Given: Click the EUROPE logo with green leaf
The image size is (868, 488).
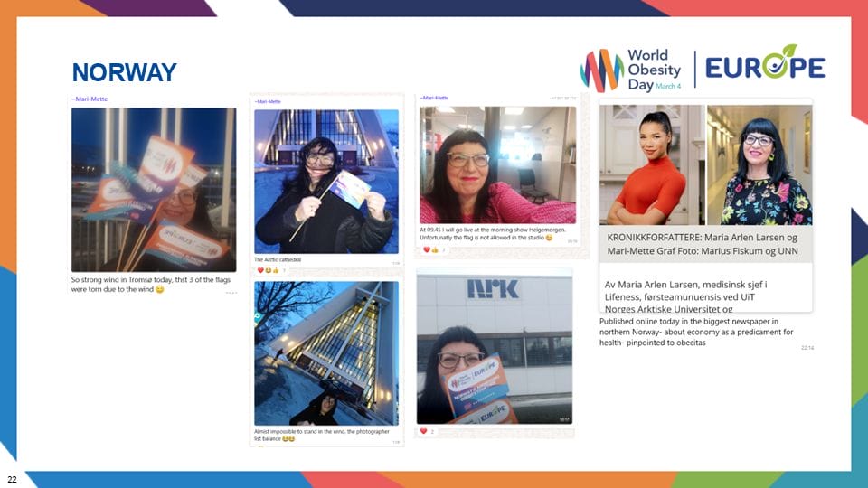Looking at the screenshot, I should (764, 67).
